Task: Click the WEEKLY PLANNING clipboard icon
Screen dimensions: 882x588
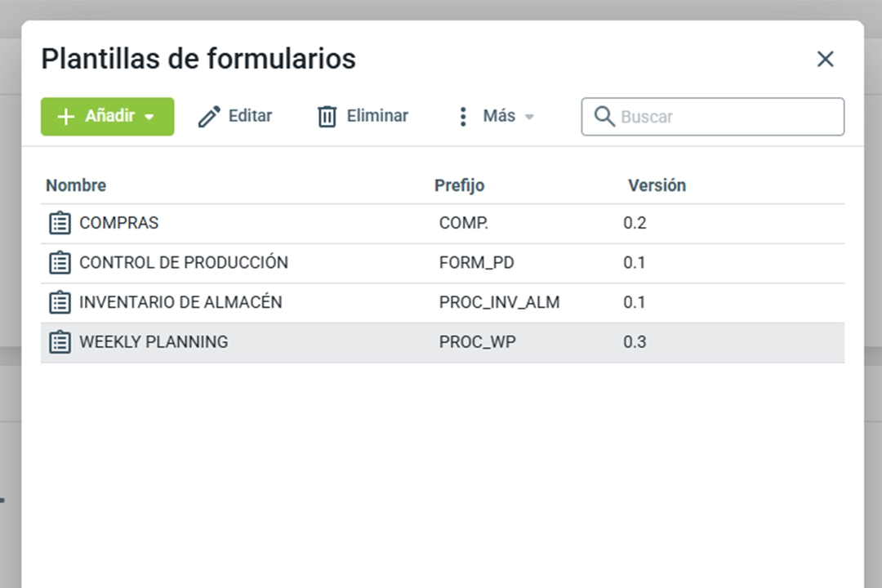Action: [x=60, y=342]
